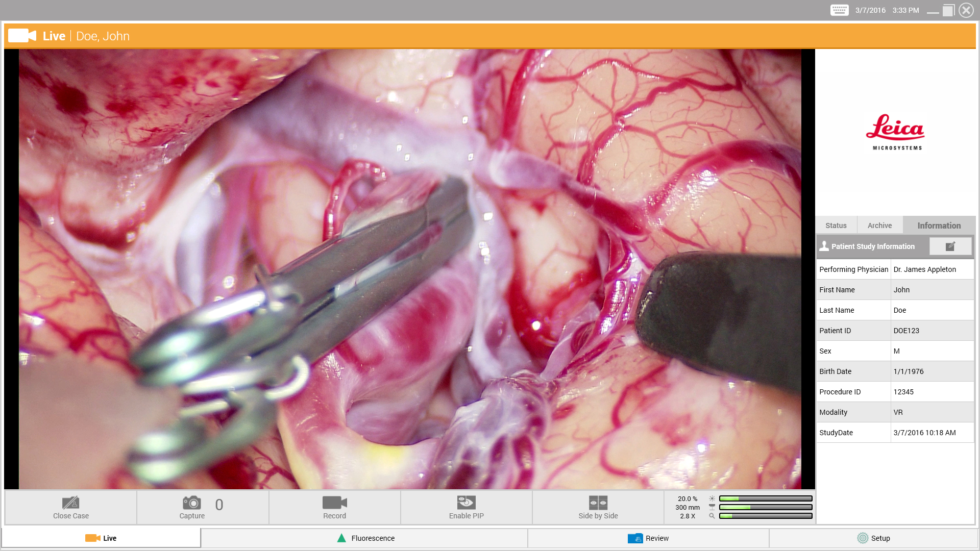Click the orange Live camera icon in bottom tab

[92, 538]
